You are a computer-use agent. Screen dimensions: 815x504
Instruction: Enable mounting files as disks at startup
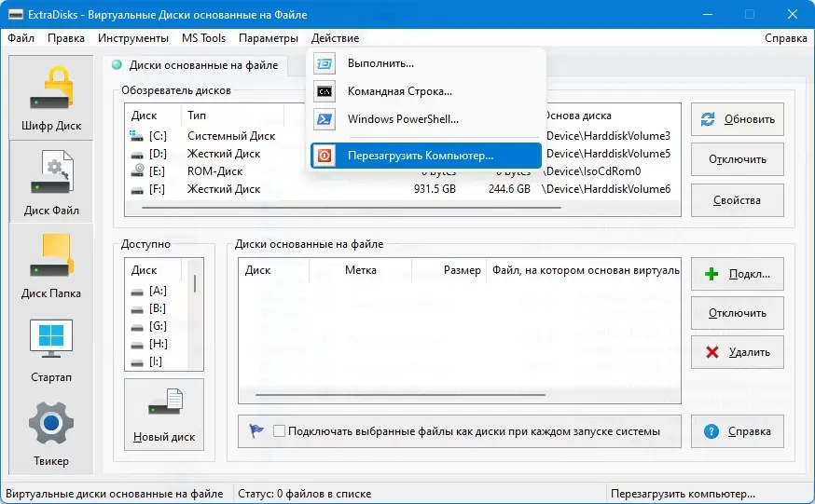click(x=279, y=430)
